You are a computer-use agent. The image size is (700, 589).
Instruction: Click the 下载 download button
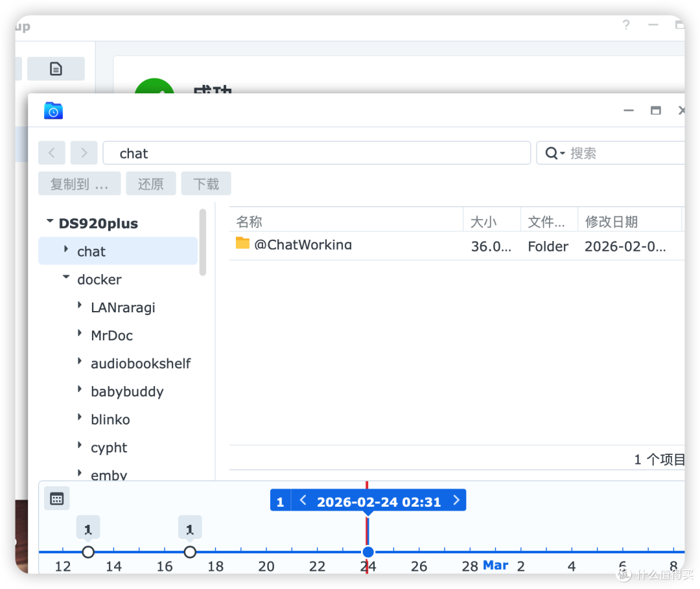[206, 183]
